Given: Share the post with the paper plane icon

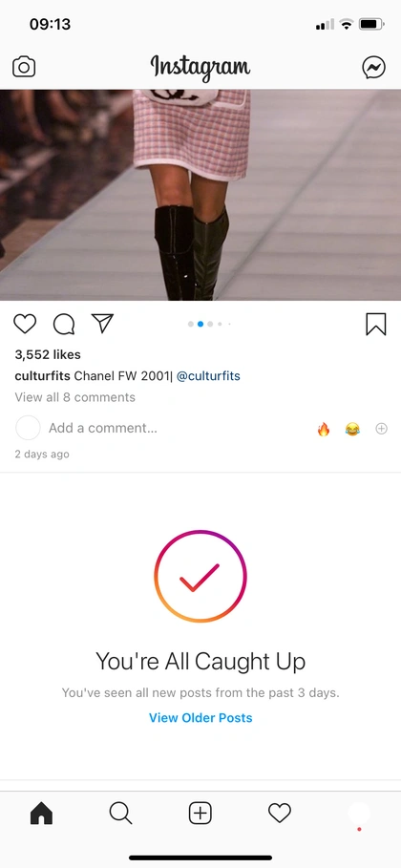Looking at the screenshot, I should 102,324.
